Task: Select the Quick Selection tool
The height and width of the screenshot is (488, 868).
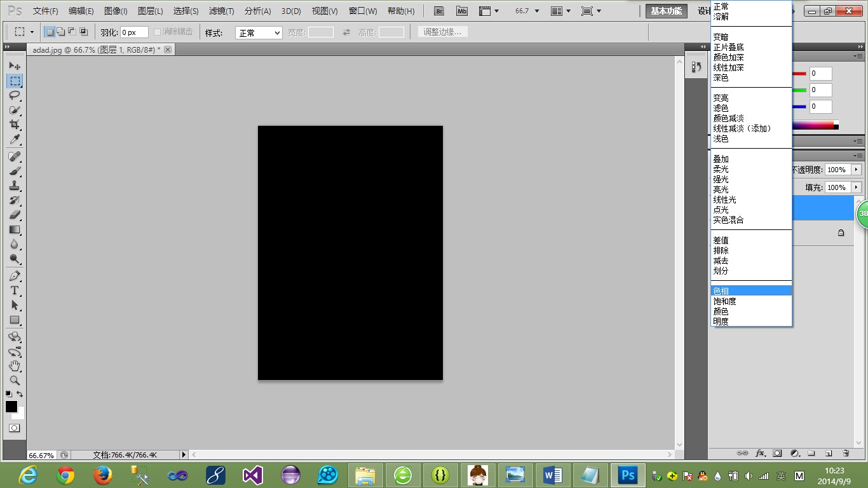Action: click(15, 110)
